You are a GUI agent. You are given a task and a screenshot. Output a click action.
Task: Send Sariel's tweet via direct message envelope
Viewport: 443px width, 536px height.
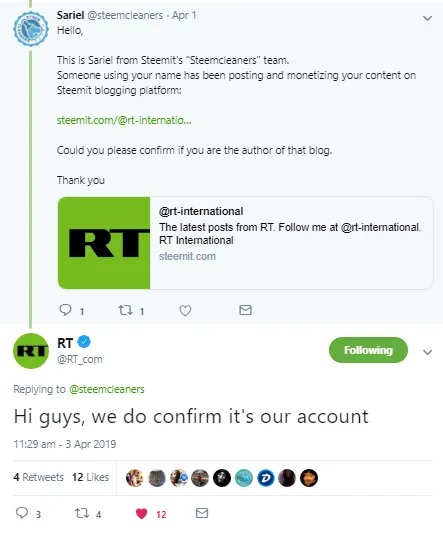(x=245, y=310)
